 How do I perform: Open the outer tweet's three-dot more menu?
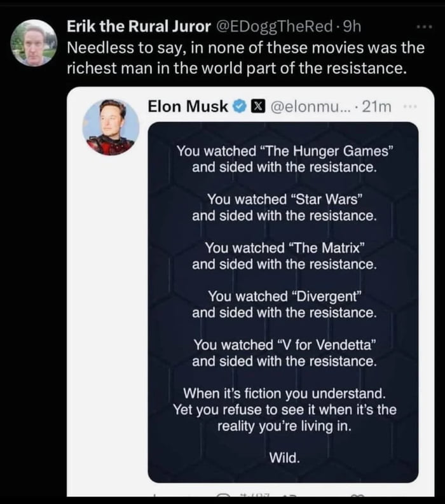tap(421, 29)
